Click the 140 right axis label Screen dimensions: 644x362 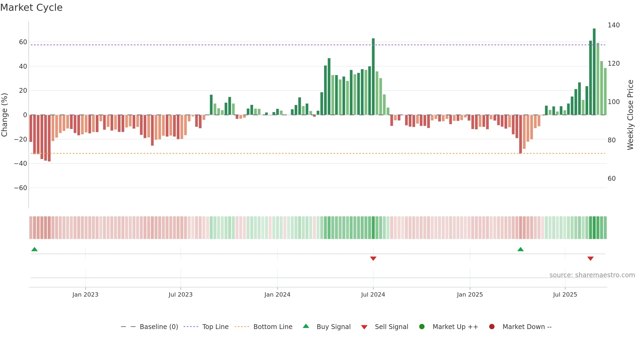pyautogui.click(x=614, y=25)
